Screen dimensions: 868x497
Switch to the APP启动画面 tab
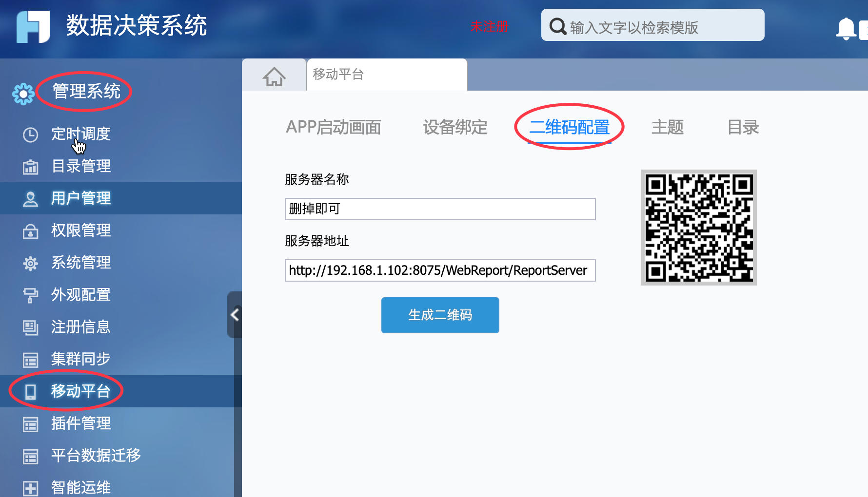coord(334,127)
